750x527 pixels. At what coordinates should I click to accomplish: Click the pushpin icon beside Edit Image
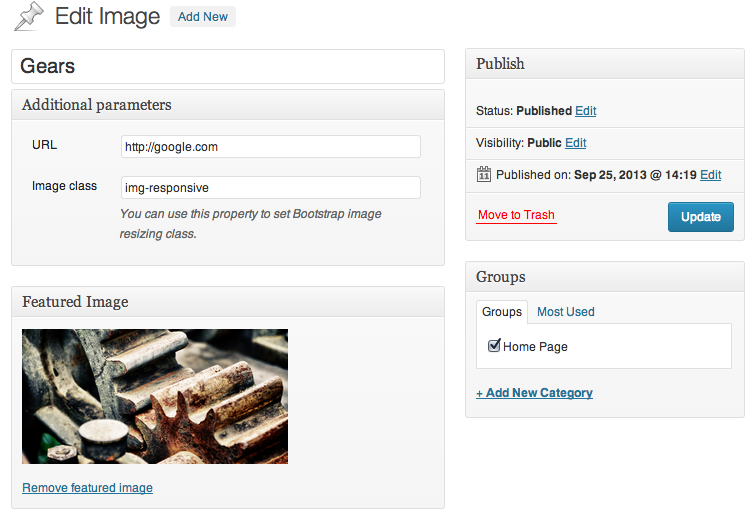(x=28, y=16)
